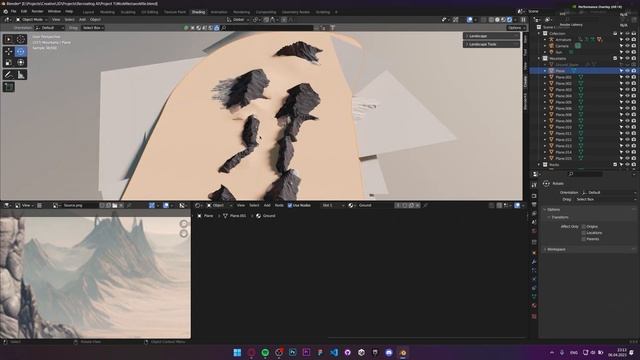This screenshot has width=640, height=360.
Task: Select the Add Cube tool
Action: (9, 87)
